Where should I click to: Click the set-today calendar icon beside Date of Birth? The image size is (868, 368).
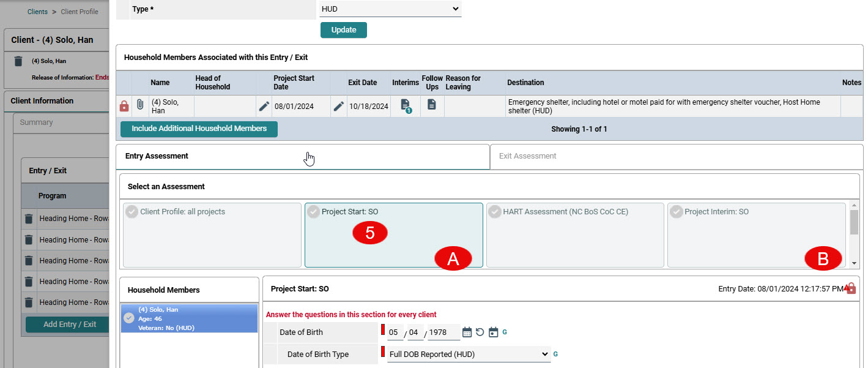tap(494, 332)
